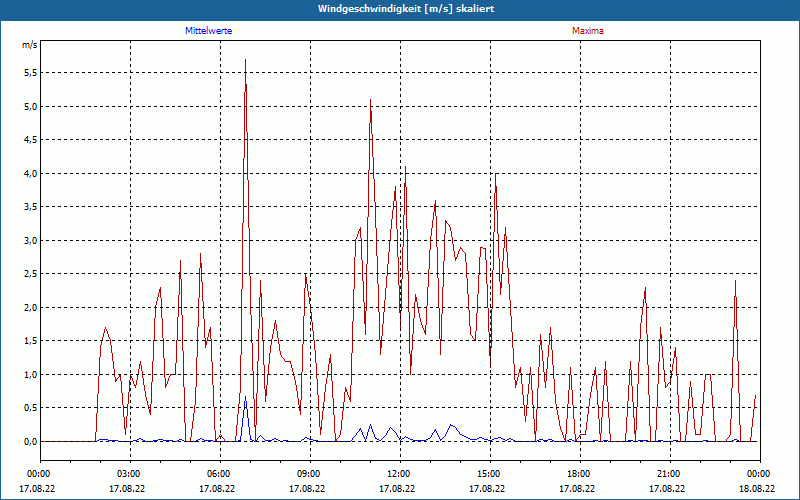Click the chart title Windgeschwindigkeit [m/s] skaliert
800x500 pixels.
point(406,9)
